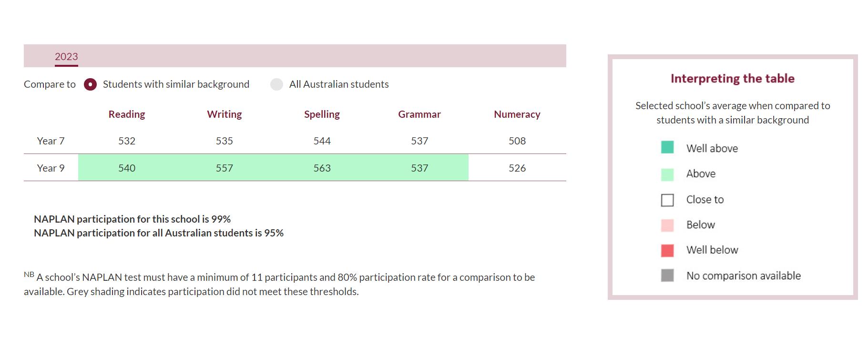Click the Reading column header

pos(127,114)
